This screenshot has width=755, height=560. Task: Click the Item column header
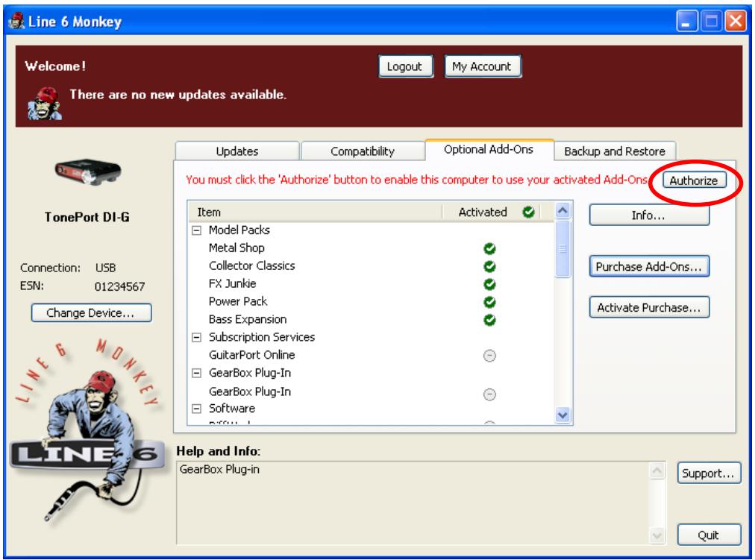tap(315, 213)
